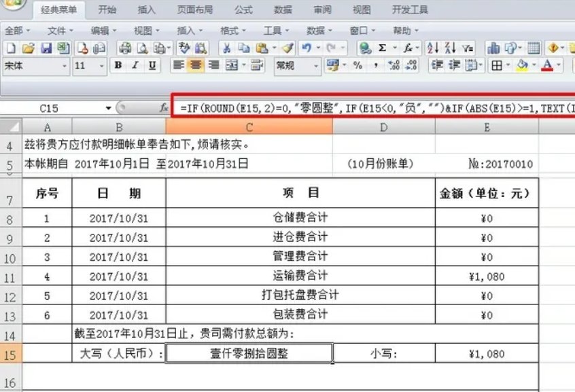
Task: Copy selection using the copy icon
Action: tap(244, 48)
